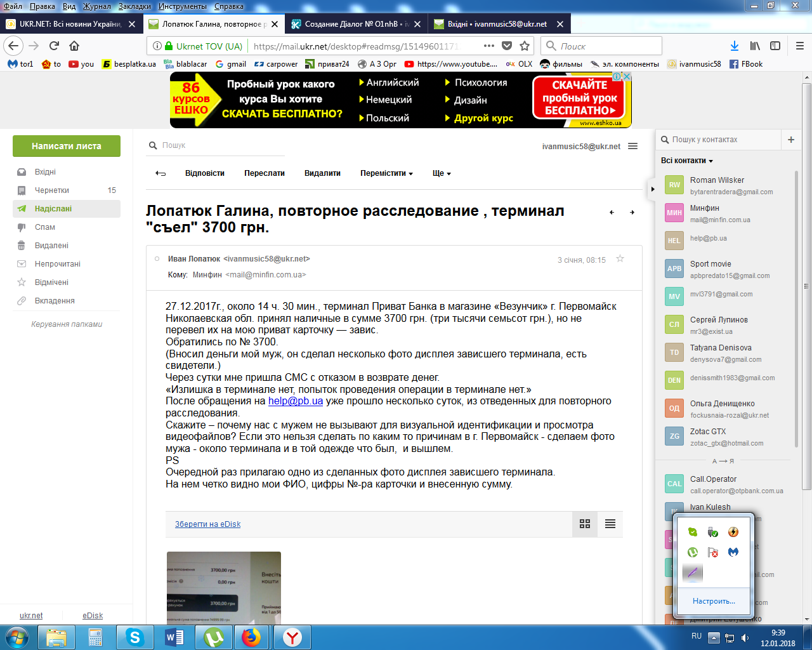The image size is (812, 650).
Task: Click the back-to-list arrow icon in mail toolbar
Action: (x=160, y=173)
